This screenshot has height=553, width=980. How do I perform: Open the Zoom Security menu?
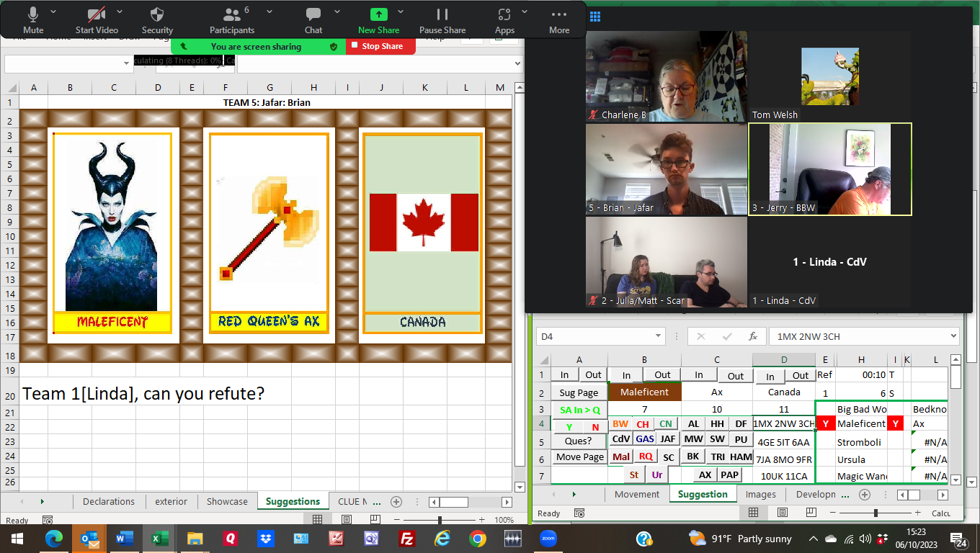[x=157, y=20]
